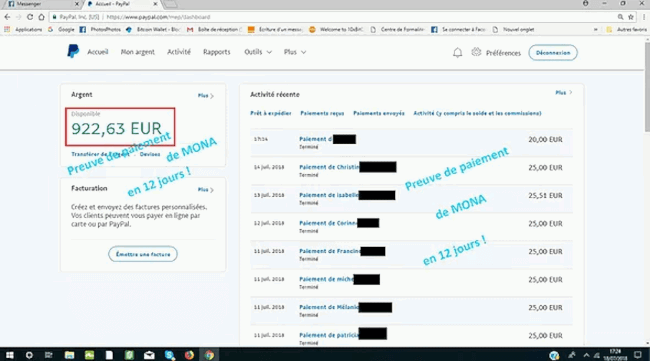650x361 pixels.
Task: Bookmark page with the star icon
Action: tap(631, 17)
